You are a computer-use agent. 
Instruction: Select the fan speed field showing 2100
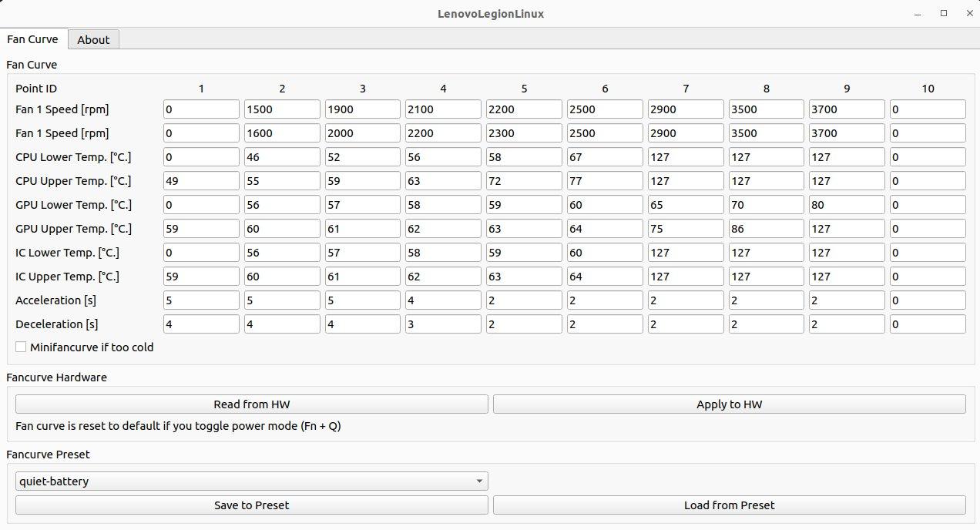tap(444, 109)
